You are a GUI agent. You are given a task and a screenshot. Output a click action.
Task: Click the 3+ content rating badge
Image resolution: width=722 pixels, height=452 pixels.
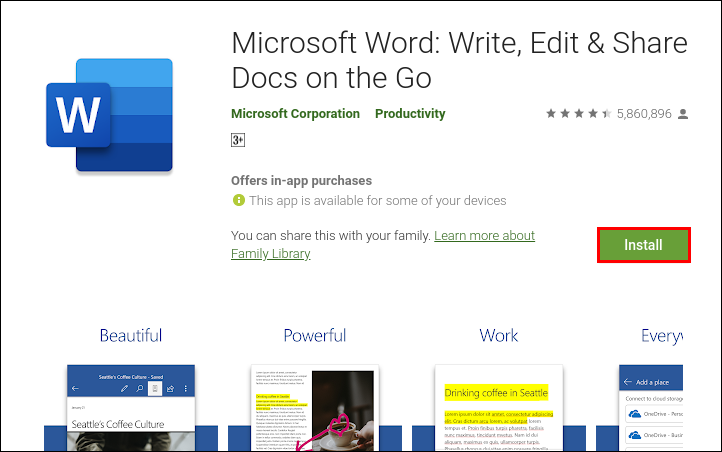click(238, 140)
